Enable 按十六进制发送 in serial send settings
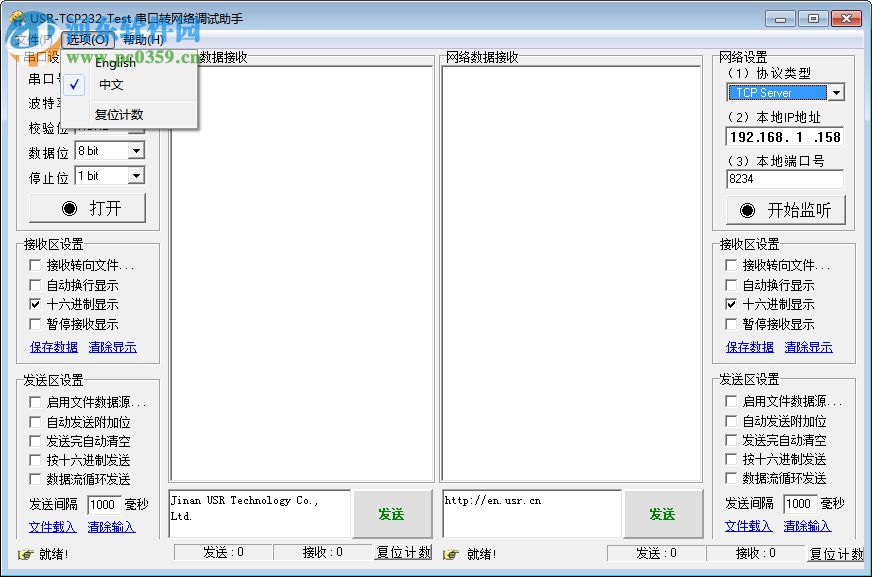The width and height of the screenshot is (872, 577). tap(36, 459)
